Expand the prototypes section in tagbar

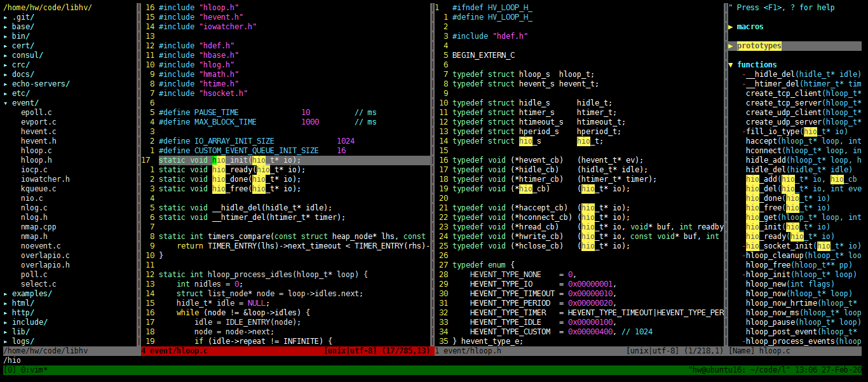[731, 46]
